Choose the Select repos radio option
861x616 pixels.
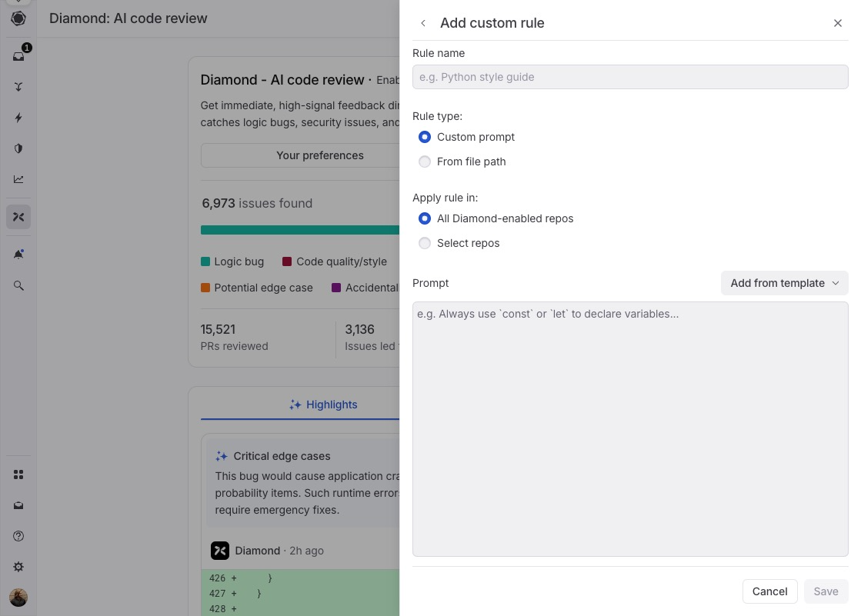[x=425, y=243]
